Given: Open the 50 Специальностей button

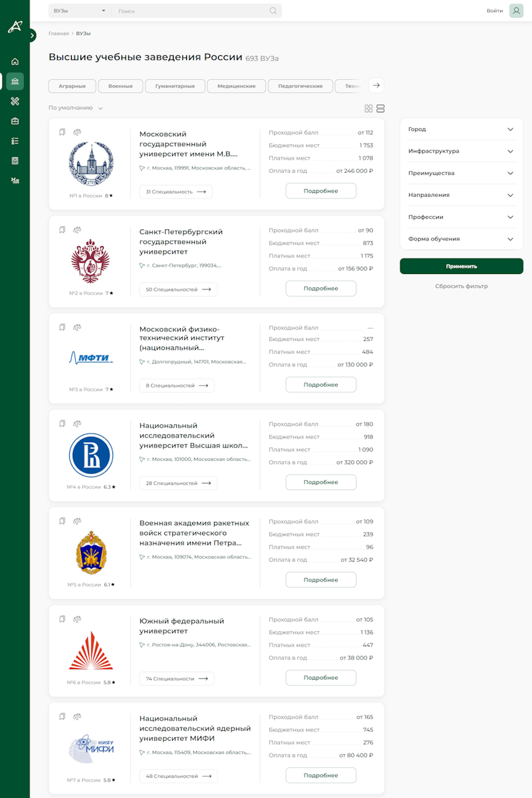Looking at the screenshot, I should pos(178,289).
